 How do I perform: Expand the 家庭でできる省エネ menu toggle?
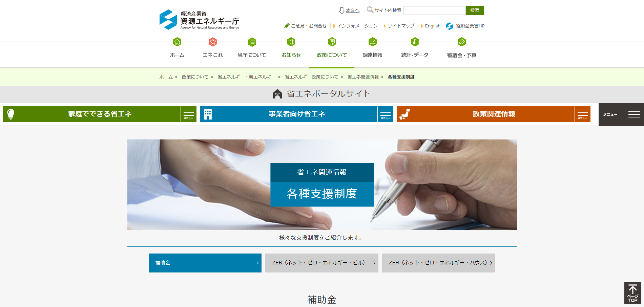(x=188, y=114)
